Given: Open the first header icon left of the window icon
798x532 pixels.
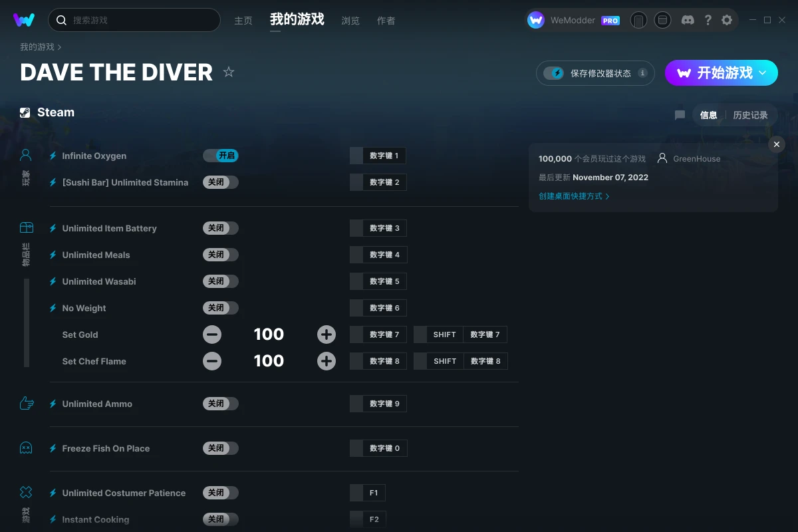Looking at the screenshot, I should pos(638,20).
